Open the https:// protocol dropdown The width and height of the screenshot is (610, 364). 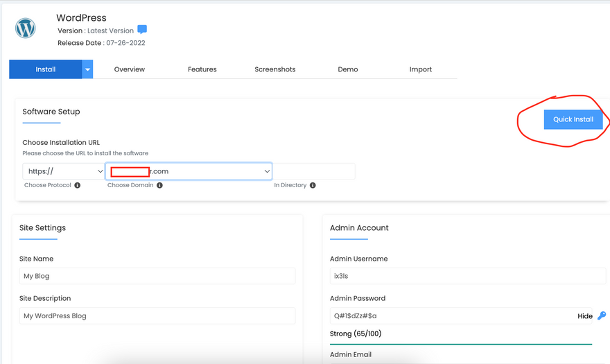coord(63,171)
